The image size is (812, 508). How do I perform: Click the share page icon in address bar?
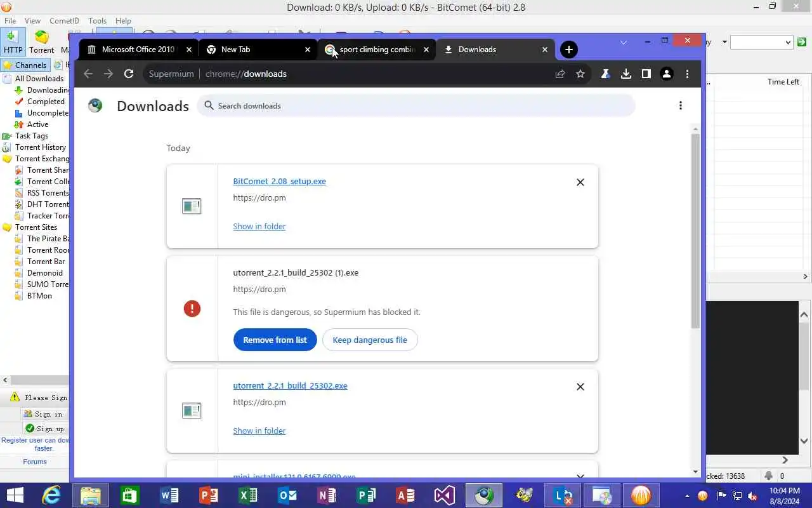pos(560,74)
